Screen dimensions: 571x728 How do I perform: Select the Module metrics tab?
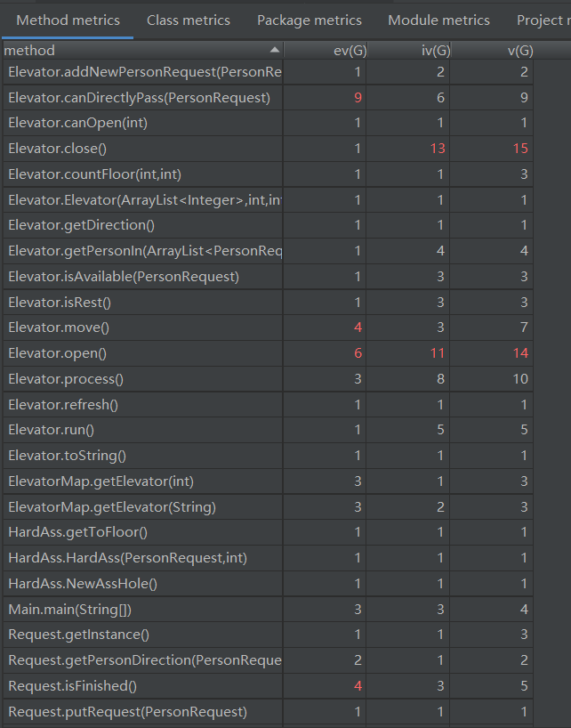[x=438, y=20]
